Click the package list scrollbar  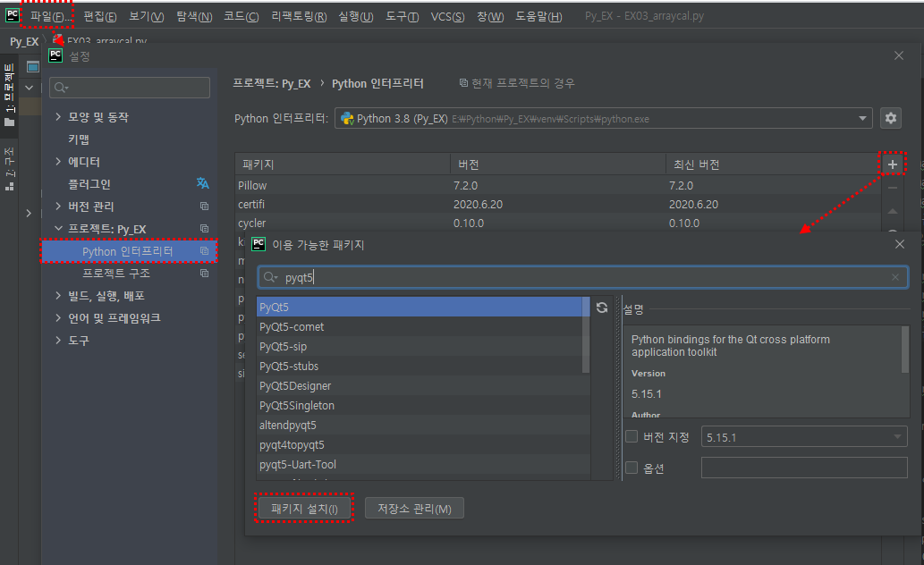click(586, 334)
